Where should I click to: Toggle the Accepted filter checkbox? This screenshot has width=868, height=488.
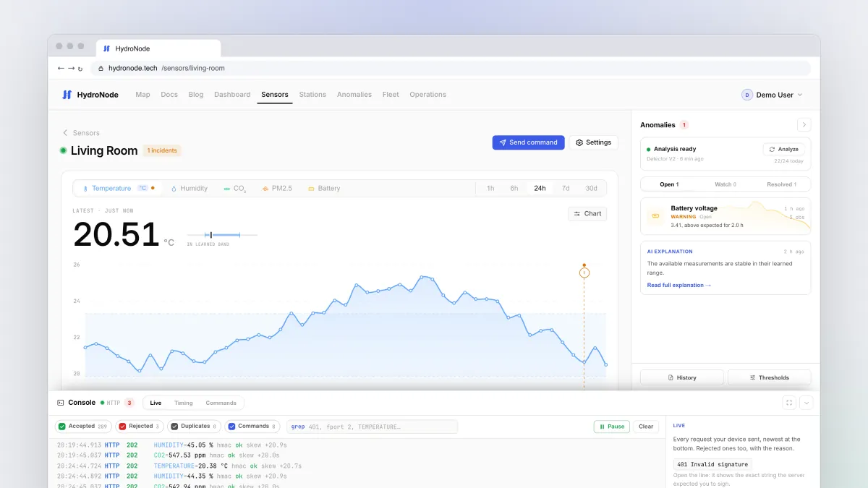point(62,427)
